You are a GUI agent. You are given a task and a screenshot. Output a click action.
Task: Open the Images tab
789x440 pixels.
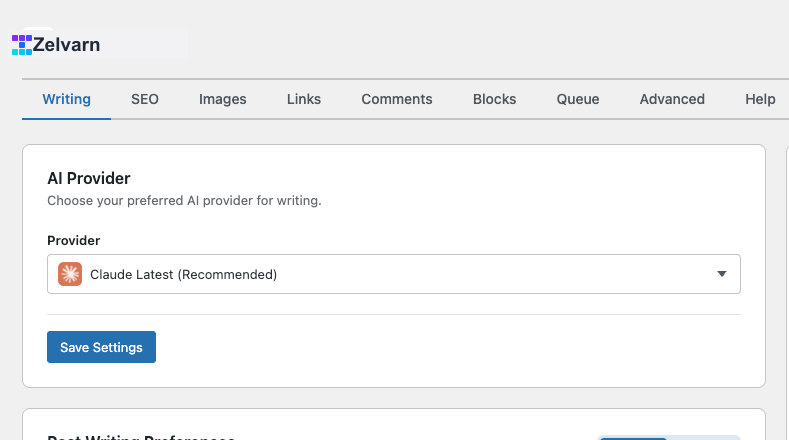pyautogui.click(x=222, y=99)
